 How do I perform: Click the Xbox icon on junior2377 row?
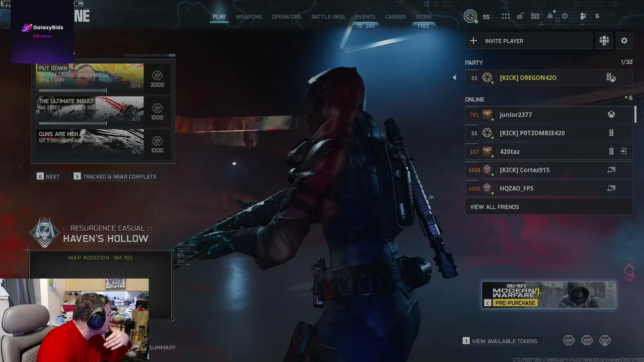(x=611, y=115)
